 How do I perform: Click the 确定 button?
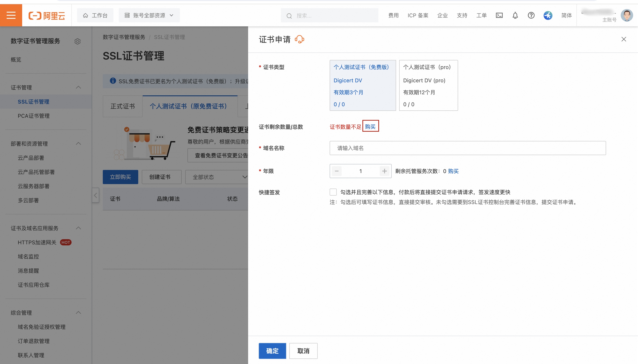pyautogui.click(x=272, y=351)
